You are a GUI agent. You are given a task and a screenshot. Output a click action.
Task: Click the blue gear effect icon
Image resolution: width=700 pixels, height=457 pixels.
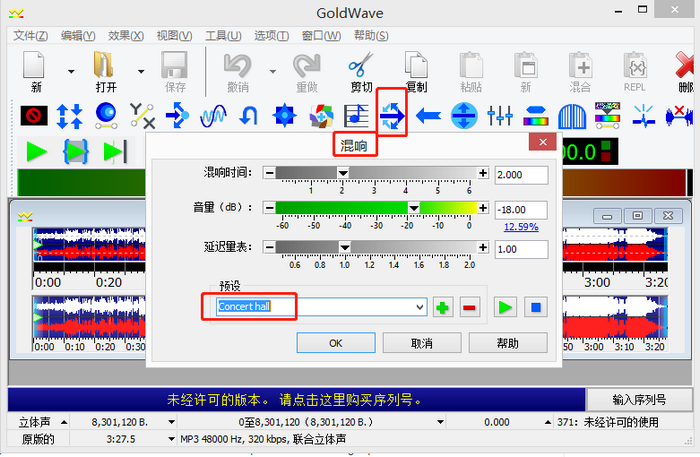pos(285,116)
